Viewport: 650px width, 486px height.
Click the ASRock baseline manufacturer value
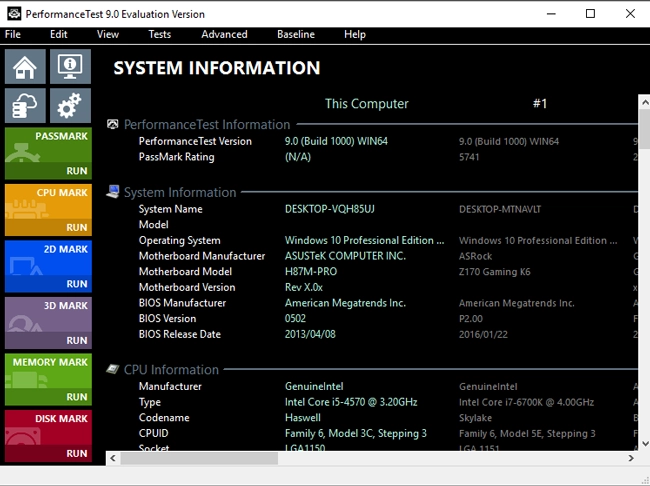(475, 256)
